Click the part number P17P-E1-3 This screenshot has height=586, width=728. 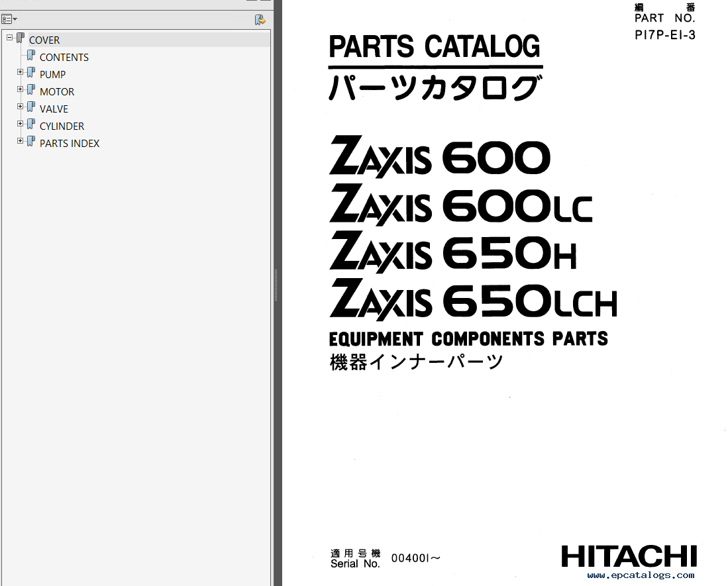coord(665,35)
